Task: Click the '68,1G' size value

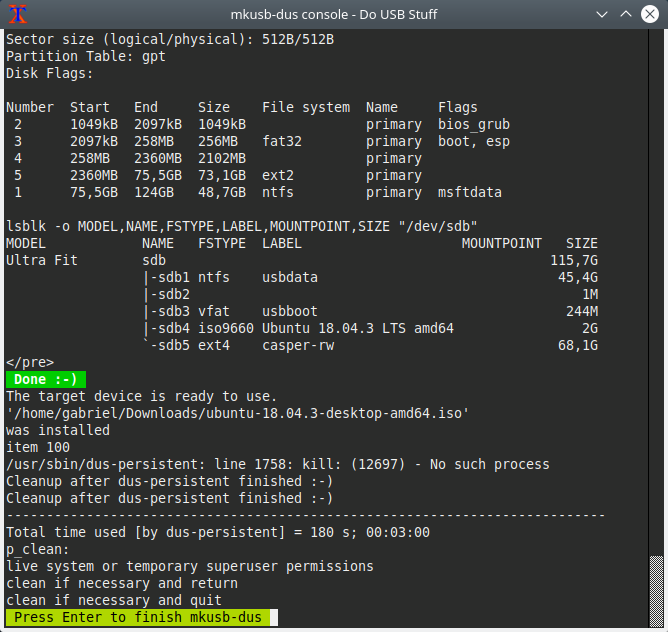Action: [578, 345]
